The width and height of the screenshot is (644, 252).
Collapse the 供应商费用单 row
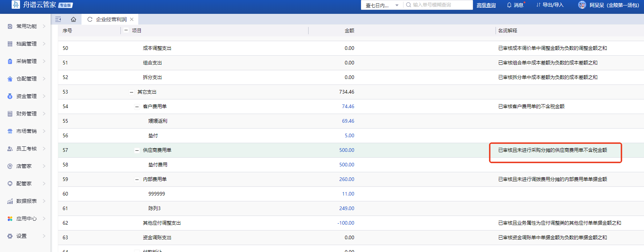click(137, 150)
